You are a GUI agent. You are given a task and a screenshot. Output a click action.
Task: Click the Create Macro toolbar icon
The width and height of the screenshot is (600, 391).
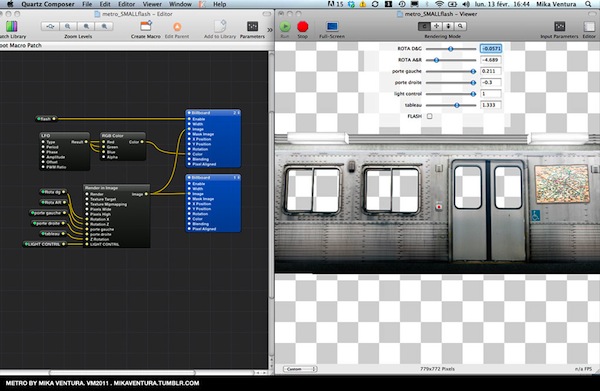(x=146, y=26)
